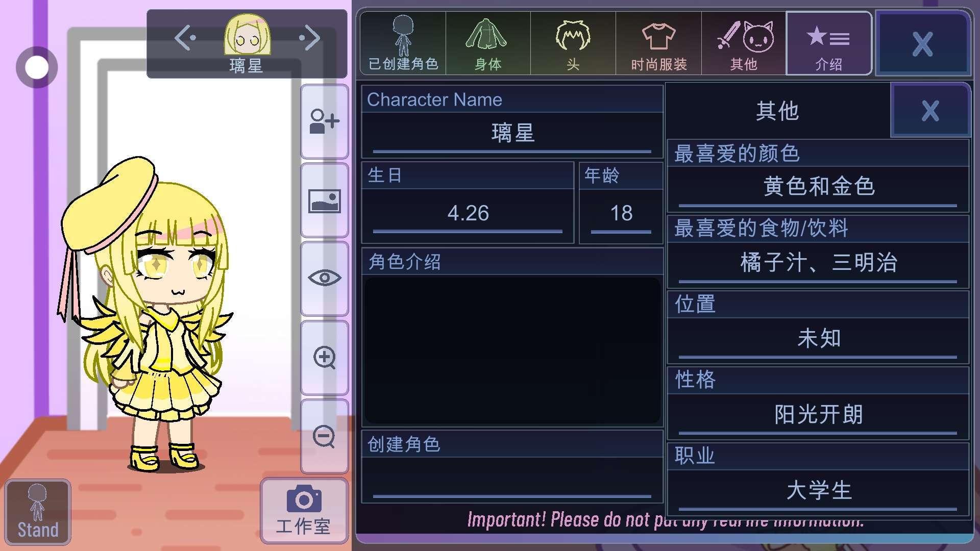Edit the Character Name field 璃星
Screen dimensions: 980x551
click(512, 134)
